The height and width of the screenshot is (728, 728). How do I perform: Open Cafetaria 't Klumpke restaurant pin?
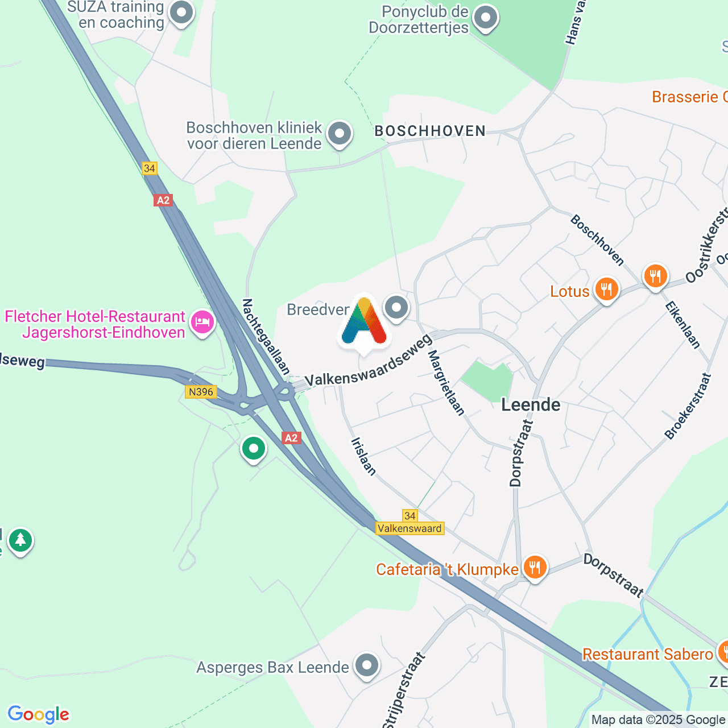tap(535, 568)
